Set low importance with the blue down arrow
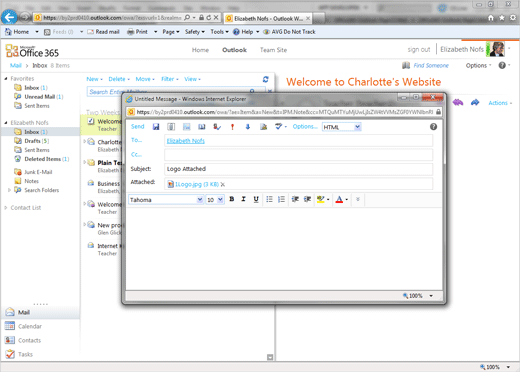This screenshot has width=520, height=372. point(248,127)
